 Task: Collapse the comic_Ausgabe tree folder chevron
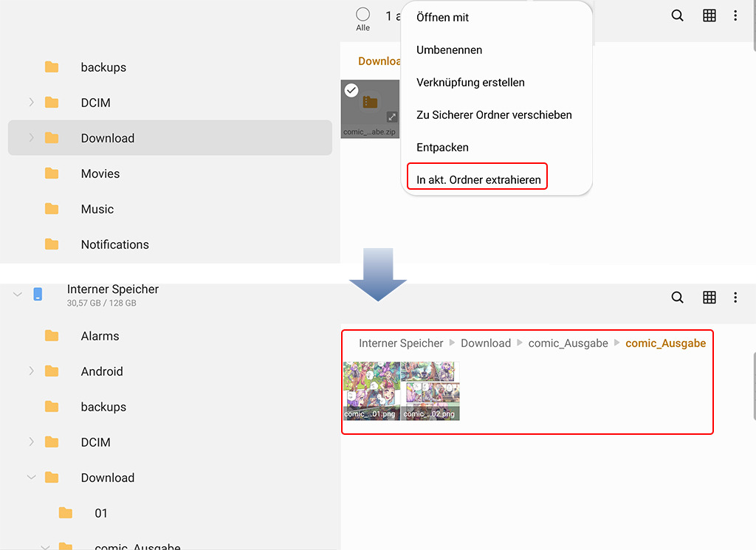pyautogui.click(x=45, y=547)
